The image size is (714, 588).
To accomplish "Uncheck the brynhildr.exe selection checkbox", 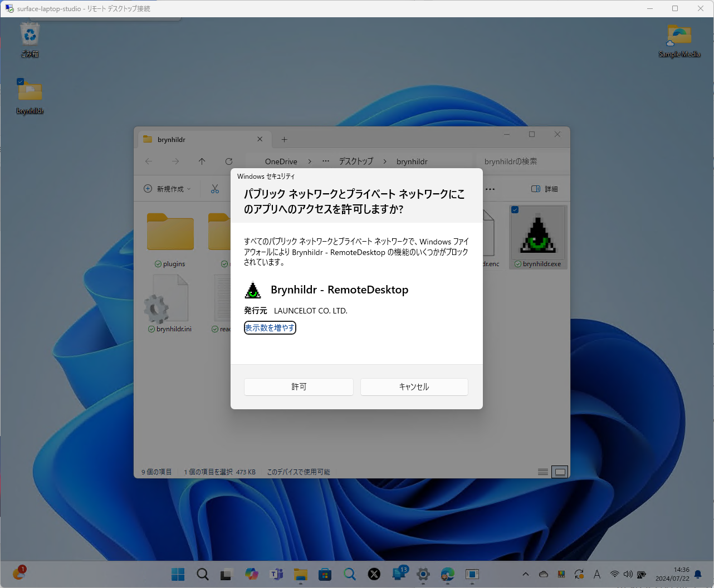I will 515,209.
